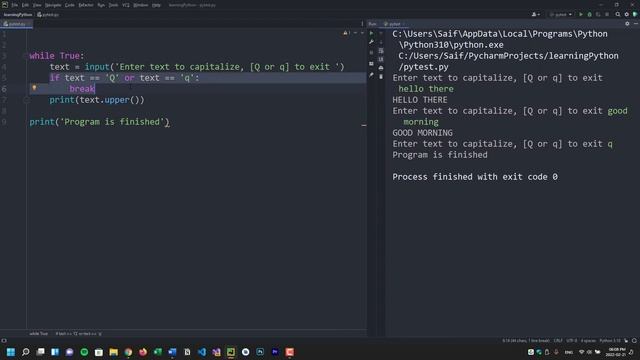Select the pytest.py editor tab
The image size is (640, 360).
point(16,24)
